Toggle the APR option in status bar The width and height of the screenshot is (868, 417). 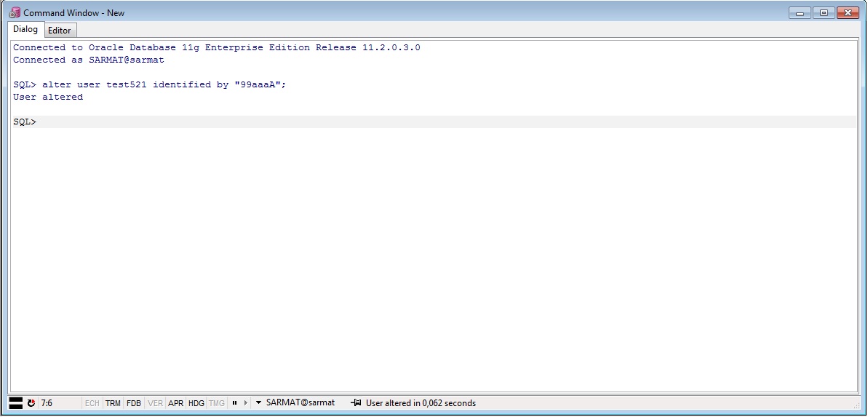[x=175, y=403]
